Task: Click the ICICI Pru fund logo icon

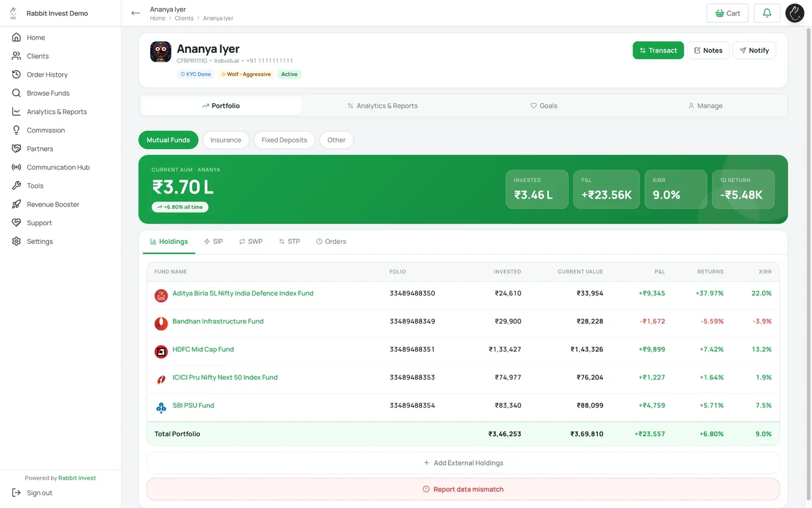Action: (x=161, y=380)
